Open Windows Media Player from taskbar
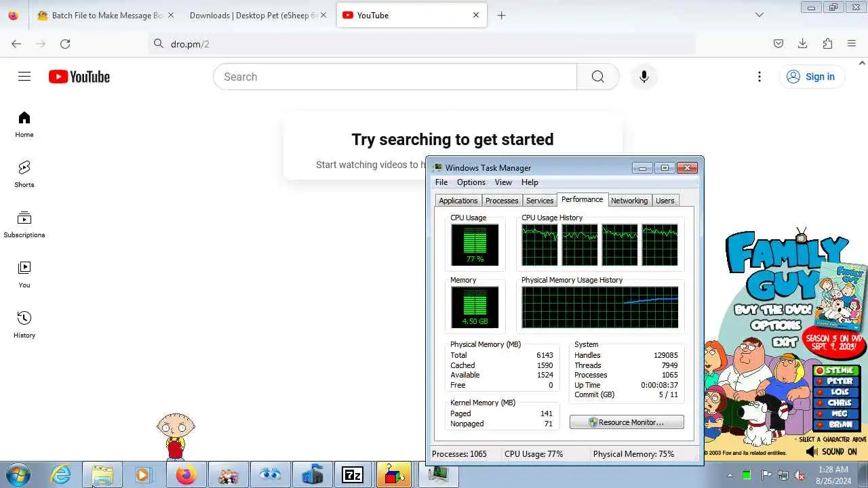 coord(144,475)
